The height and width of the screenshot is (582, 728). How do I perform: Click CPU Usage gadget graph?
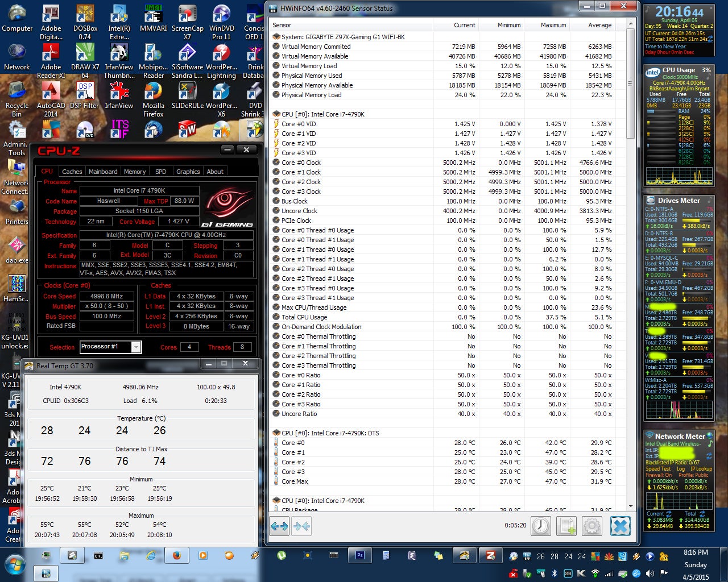pos(679,175)
